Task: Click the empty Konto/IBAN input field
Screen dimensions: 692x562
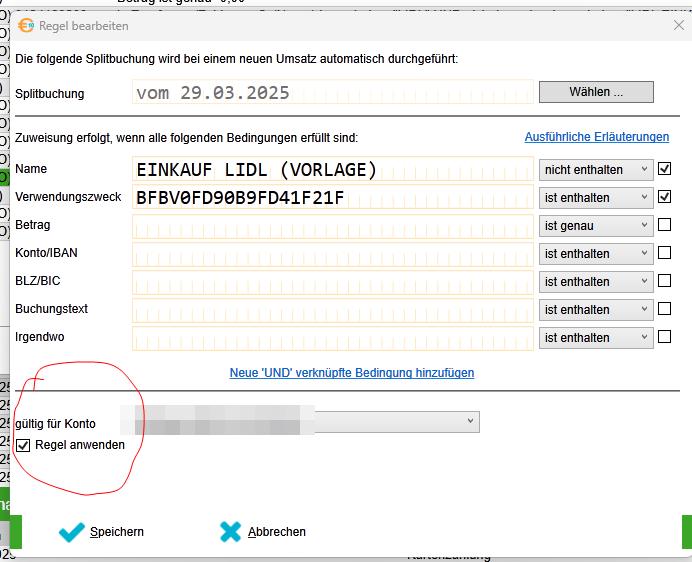Action: (x=333, y=253)
